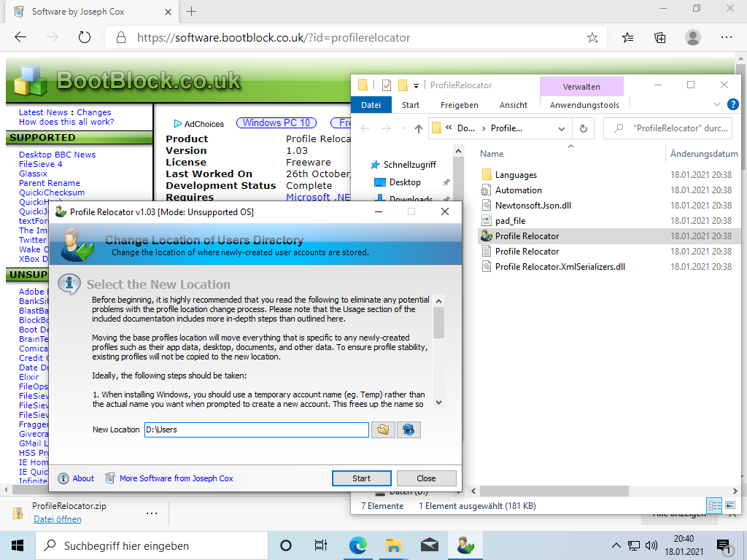747x560 pixels.
Task: View site lock information icon
Action: pos(121,38)
